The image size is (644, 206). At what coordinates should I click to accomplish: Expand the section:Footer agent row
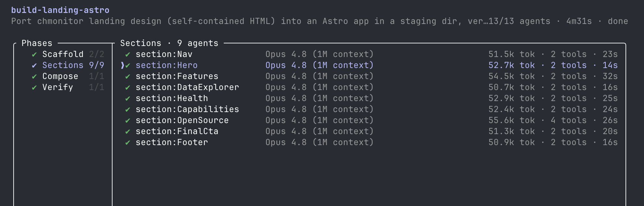pos(371,143)
